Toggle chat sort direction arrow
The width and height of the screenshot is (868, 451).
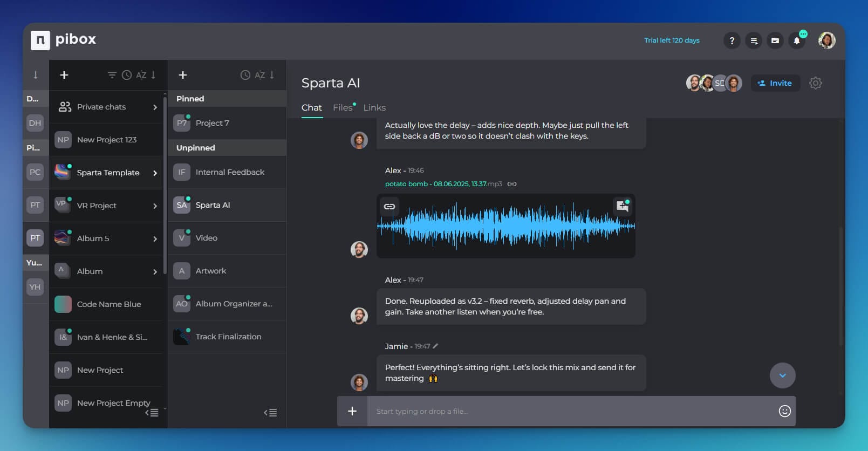coord(272,75)
